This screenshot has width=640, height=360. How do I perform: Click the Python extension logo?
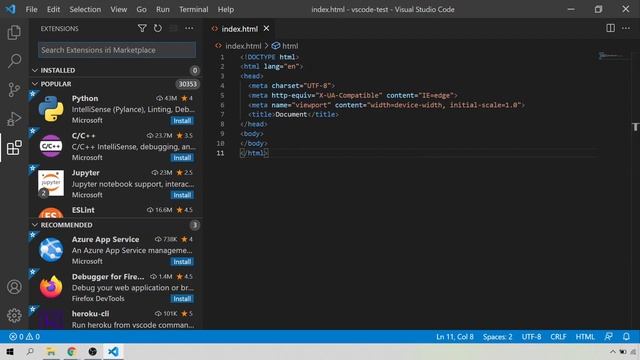tap(51, 109)
